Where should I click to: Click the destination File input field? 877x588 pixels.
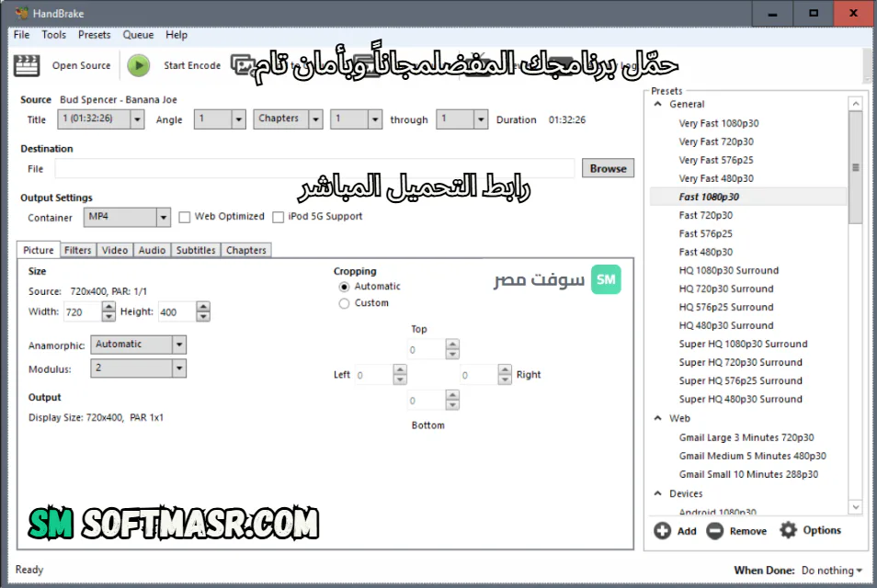314,168
